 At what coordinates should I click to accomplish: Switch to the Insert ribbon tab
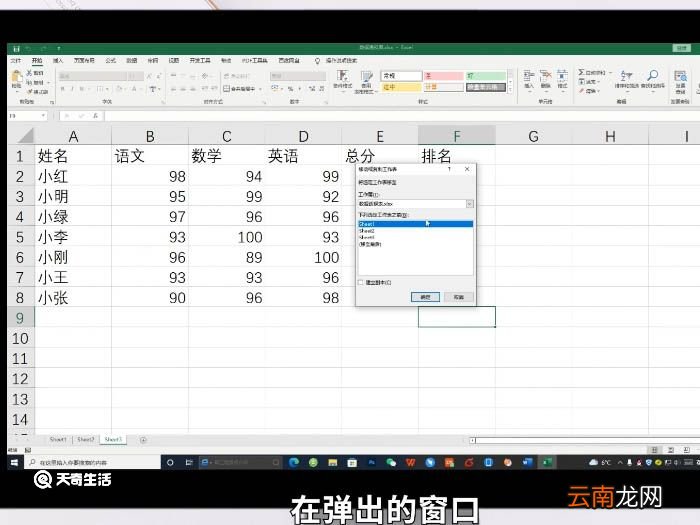pos(58,60)
